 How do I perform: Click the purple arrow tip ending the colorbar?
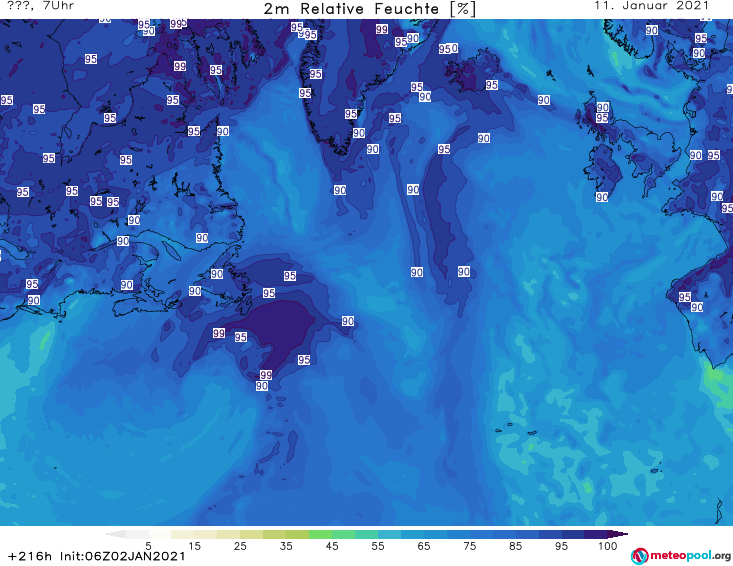click(x=618, y=534)
